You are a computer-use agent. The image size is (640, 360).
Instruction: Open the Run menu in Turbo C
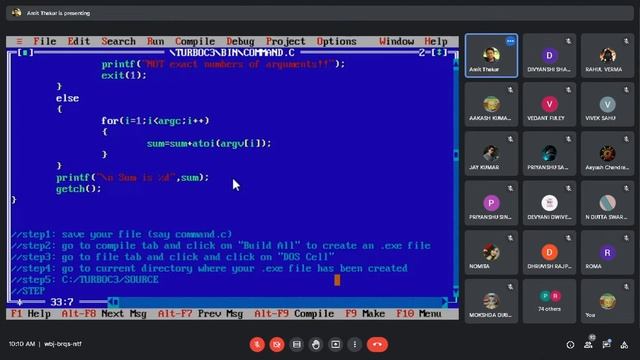tap(156, 41)
